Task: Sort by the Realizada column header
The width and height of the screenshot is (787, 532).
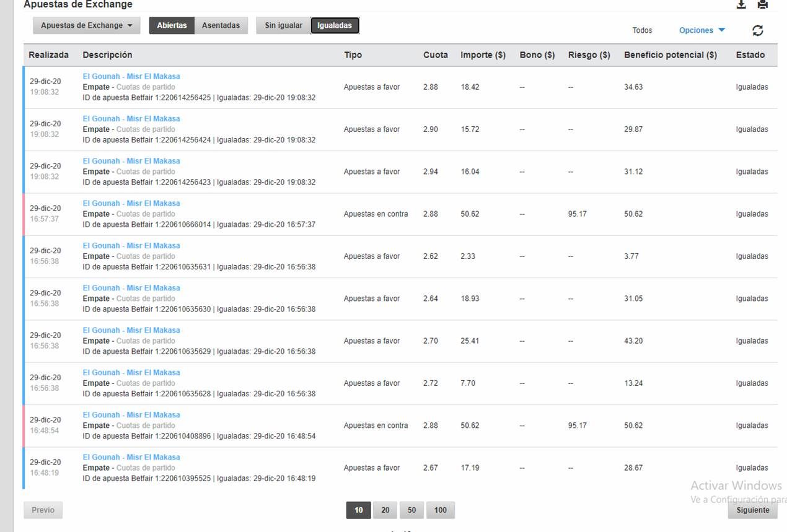Action: [x=49, y=55]
